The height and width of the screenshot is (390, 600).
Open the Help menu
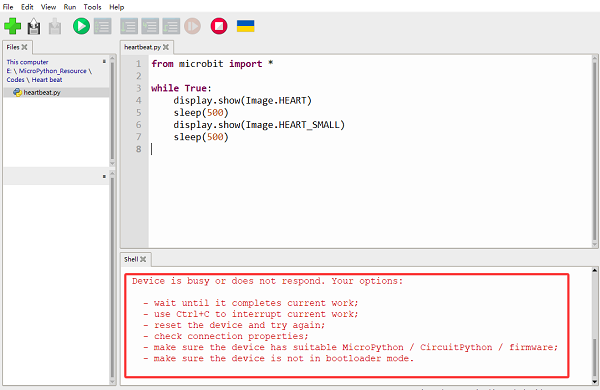coord(117,7)
